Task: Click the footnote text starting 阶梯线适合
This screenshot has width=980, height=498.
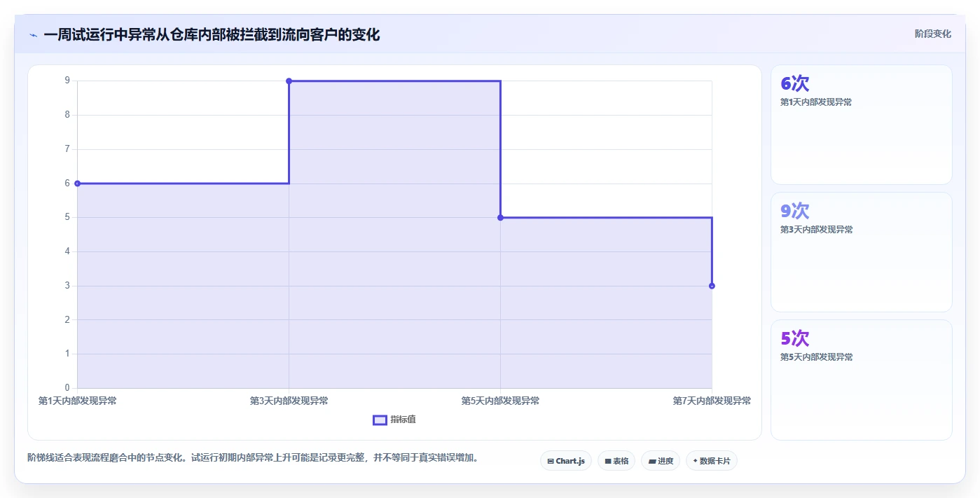Action: pyautogui.click(x=253, y=458)
